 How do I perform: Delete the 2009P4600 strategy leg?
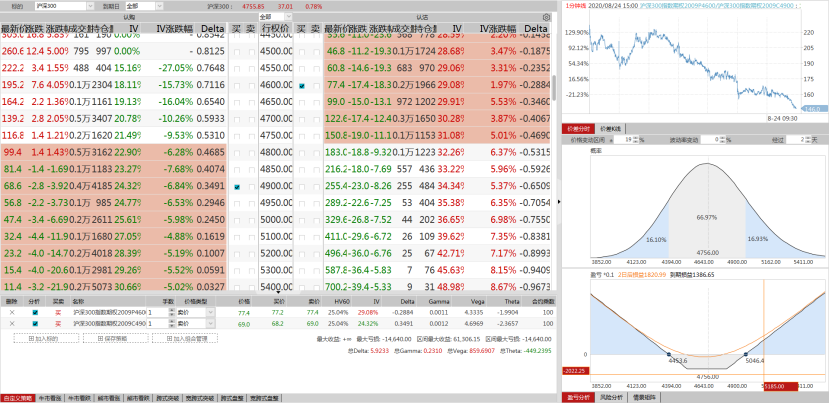(12, 313)
